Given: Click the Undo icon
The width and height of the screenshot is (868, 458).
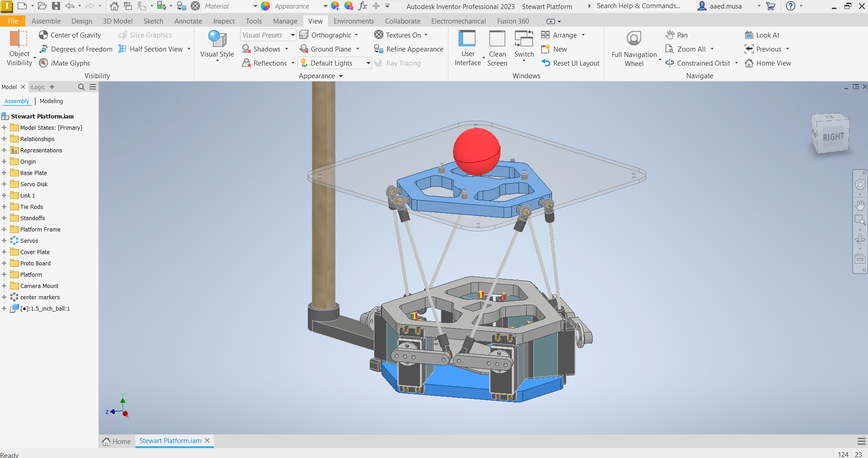Looking at the screenshot, I should [x=70, y=6].
